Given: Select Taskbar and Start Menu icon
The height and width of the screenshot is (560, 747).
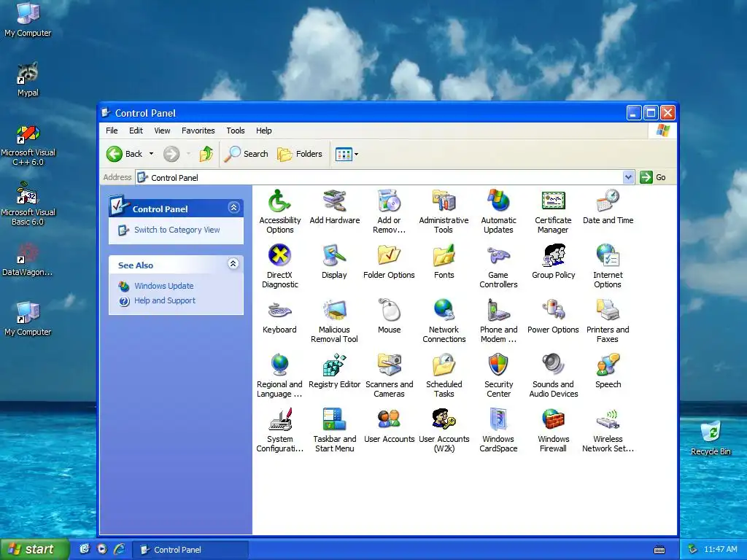Looking at the screenshot, I should [x=334, y=420].
